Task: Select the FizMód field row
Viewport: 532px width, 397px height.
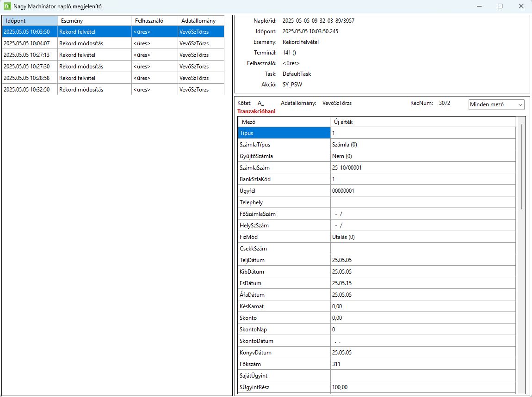Action: tap(284, 237)
